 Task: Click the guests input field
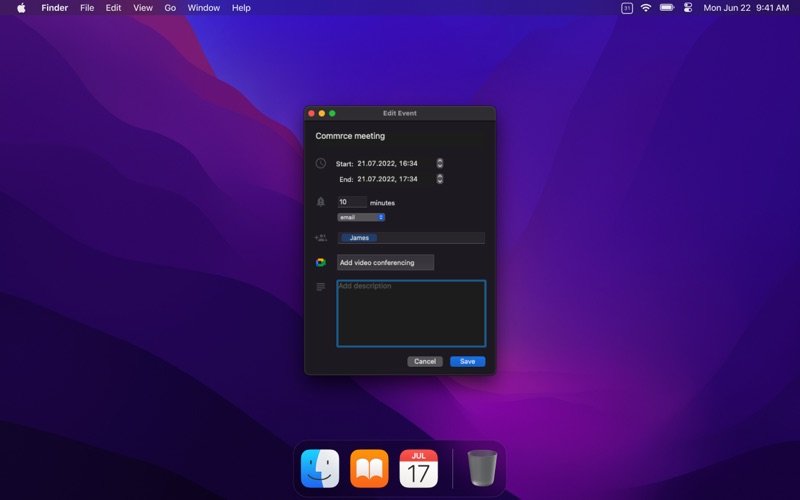[x=411, y=238]
